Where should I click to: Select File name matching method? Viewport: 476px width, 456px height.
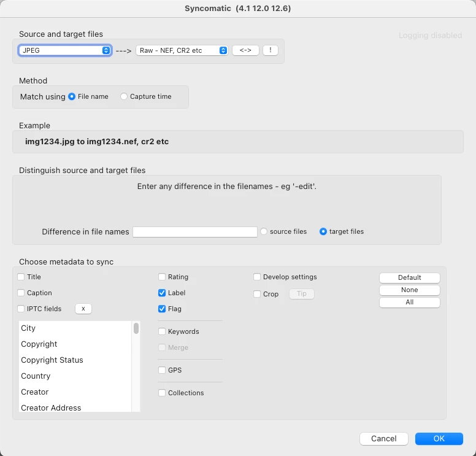(x=72, y=96)
